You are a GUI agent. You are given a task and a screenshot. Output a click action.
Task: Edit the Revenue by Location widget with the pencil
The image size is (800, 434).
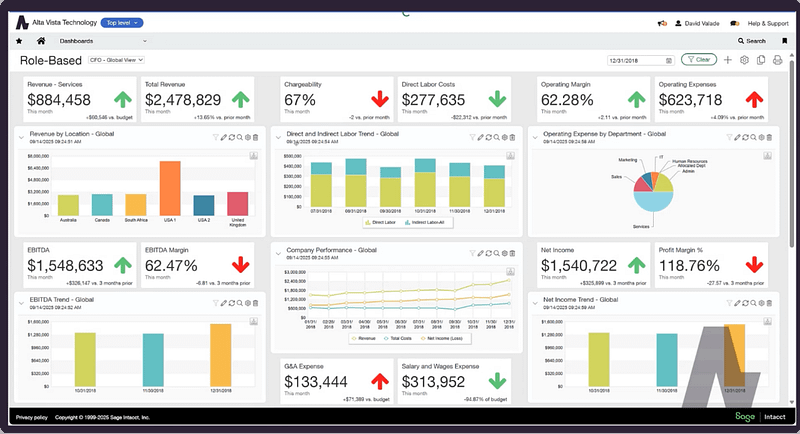(224, 137)
